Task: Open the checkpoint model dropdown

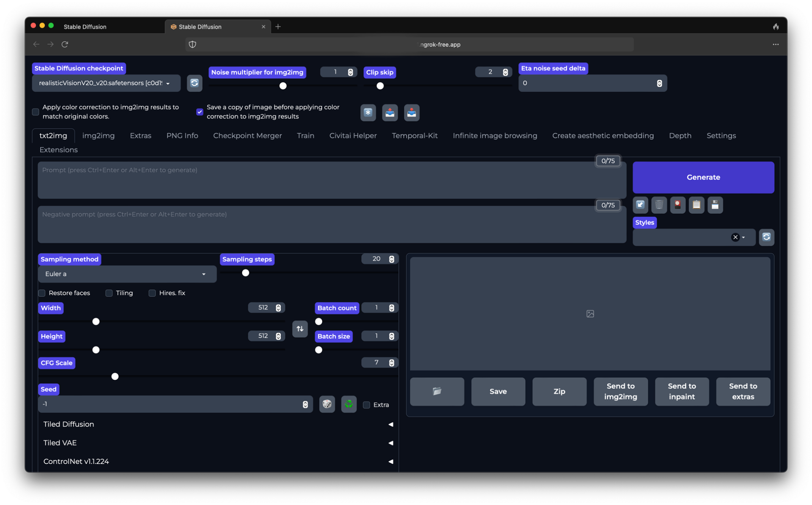Action: [x=106, y=83]
